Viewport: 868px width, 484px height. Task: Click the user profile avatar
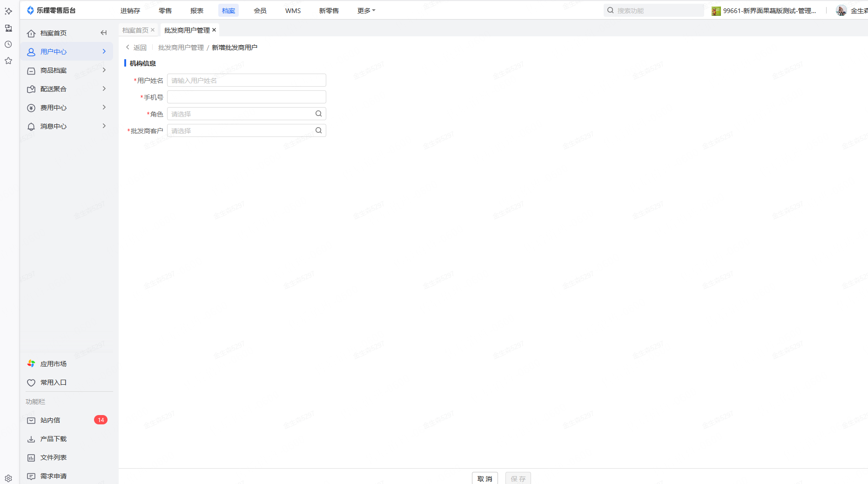841,10
